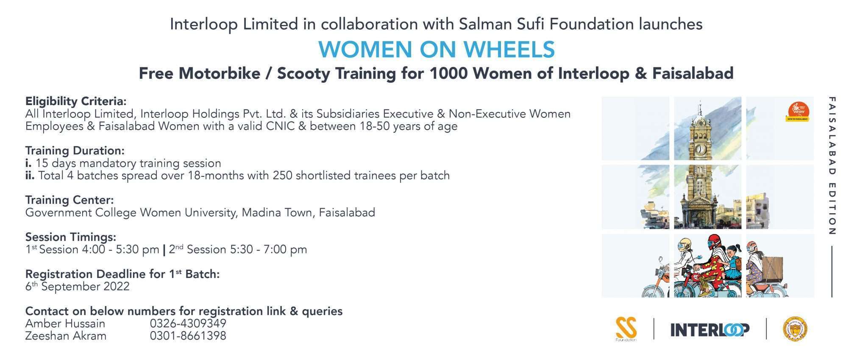Screen dimensions: 868x362
Task: Click the SS Foundation logo
Action: [x=626, y=329]
